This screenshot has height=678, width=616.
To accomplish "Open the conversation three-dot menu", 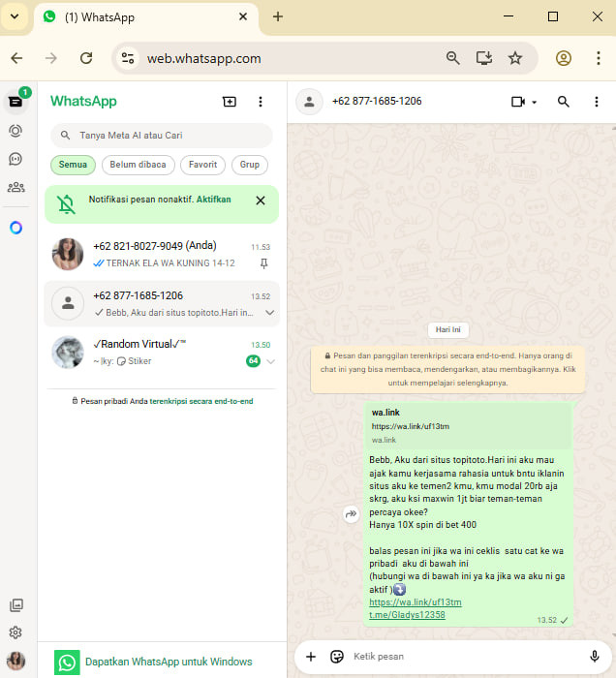I will point(597,102).
